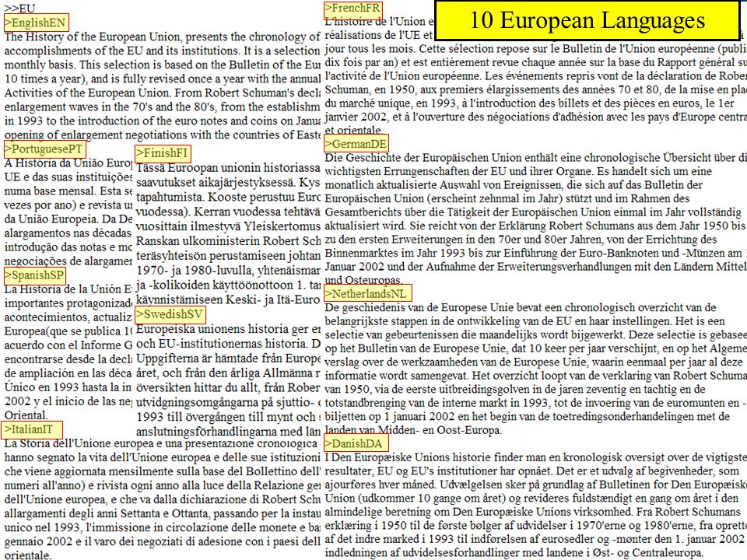Click the Spanish closing word "Oriental."

26,415
